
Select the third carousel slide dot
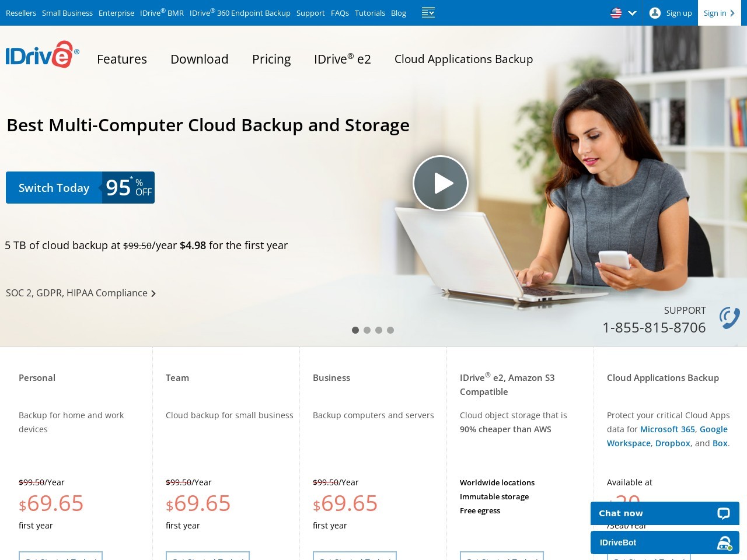pos(379,330)
